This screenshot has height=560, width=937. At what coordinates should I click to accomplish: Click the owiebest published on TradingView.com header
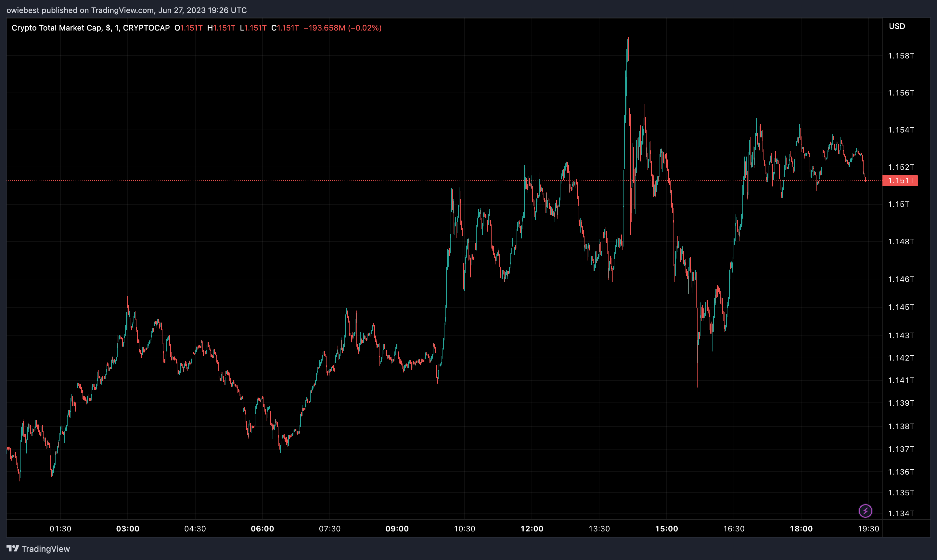pyautogui.click(x=127, y=10)
